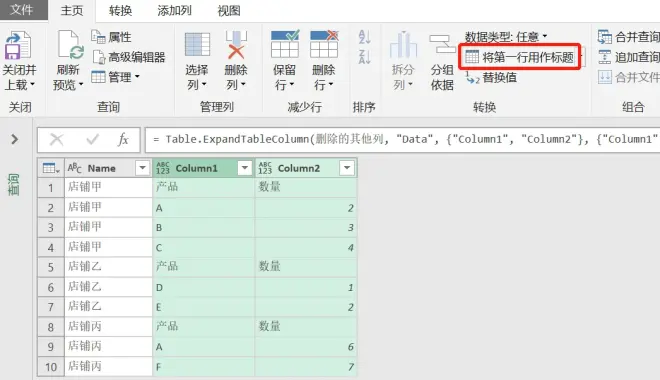The height and width of the screenshot is (380, 660).
Task: Open the Data Type (数据类型: 任意) dropdown
Action: 506,37
